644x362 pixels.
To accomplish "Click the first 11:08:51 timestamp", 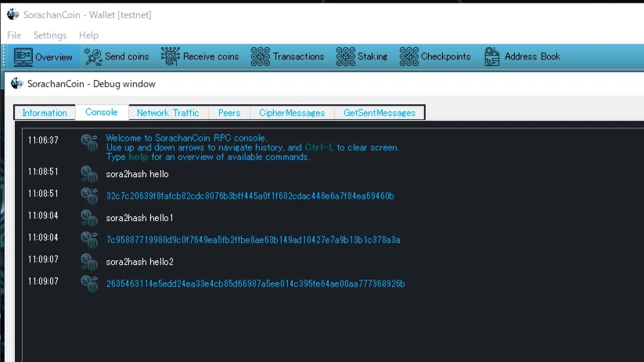I will [43, 172].
